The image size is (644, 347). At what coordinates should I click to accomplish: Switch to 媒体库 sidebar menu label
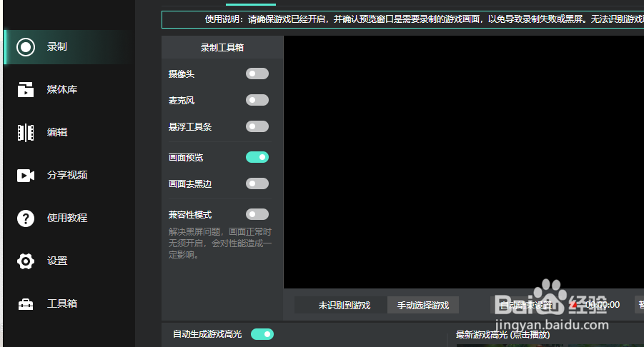(x=62, y=89)
